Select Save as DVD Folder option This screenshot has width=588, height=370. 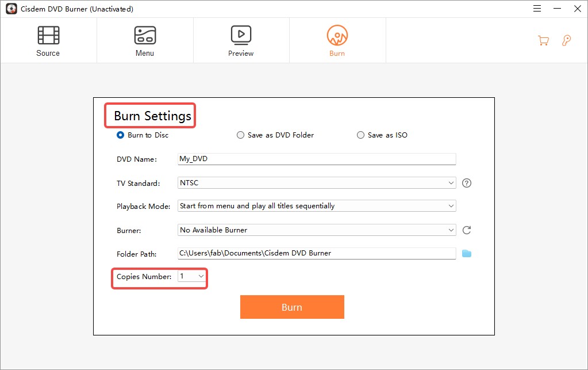coord(240,135)
